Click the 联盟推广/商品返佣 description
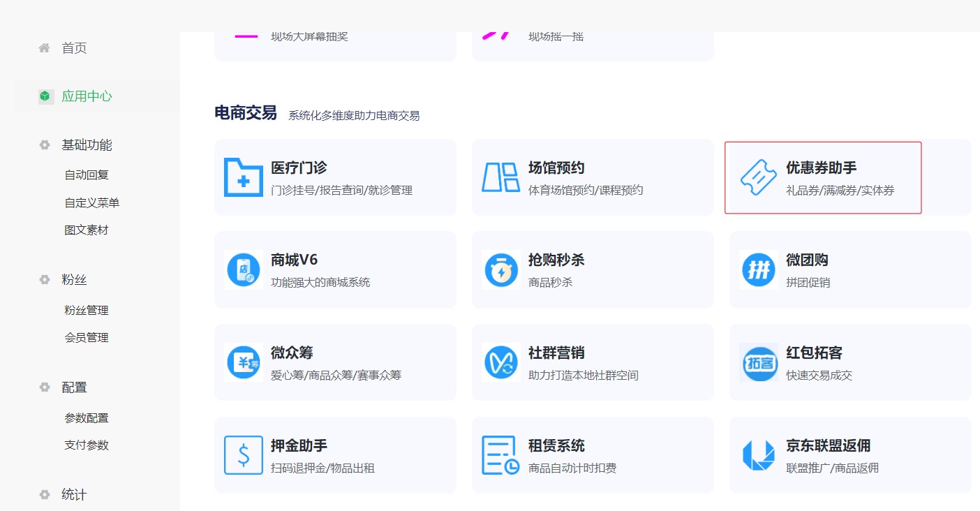Viewport: 980px width, 511px height. [832, 468]
